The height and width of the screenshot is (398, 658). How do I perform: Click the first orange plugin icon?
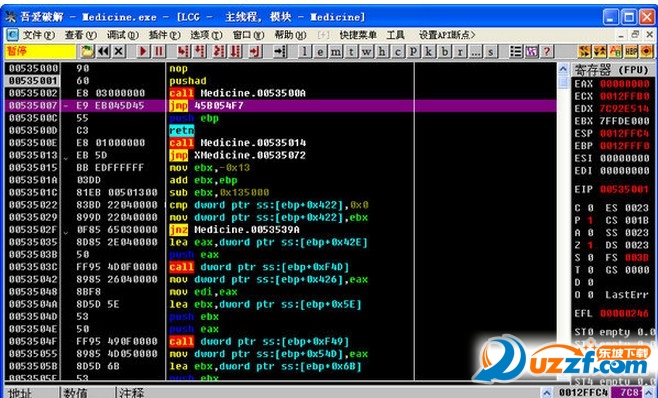(584, 51)
